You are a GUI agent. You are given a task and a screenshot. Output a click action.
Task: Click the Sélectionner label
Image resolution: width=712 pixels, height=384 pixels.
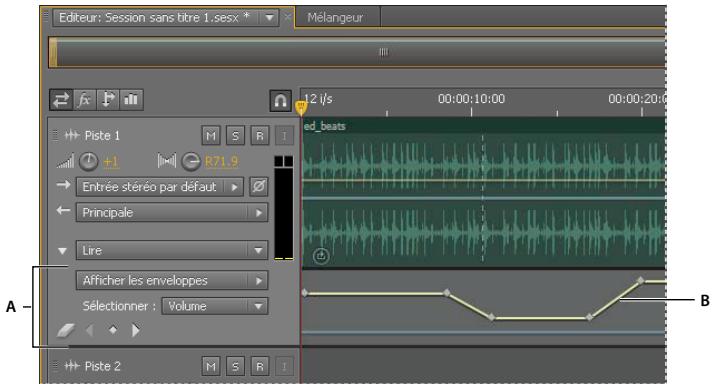point(119,306)
